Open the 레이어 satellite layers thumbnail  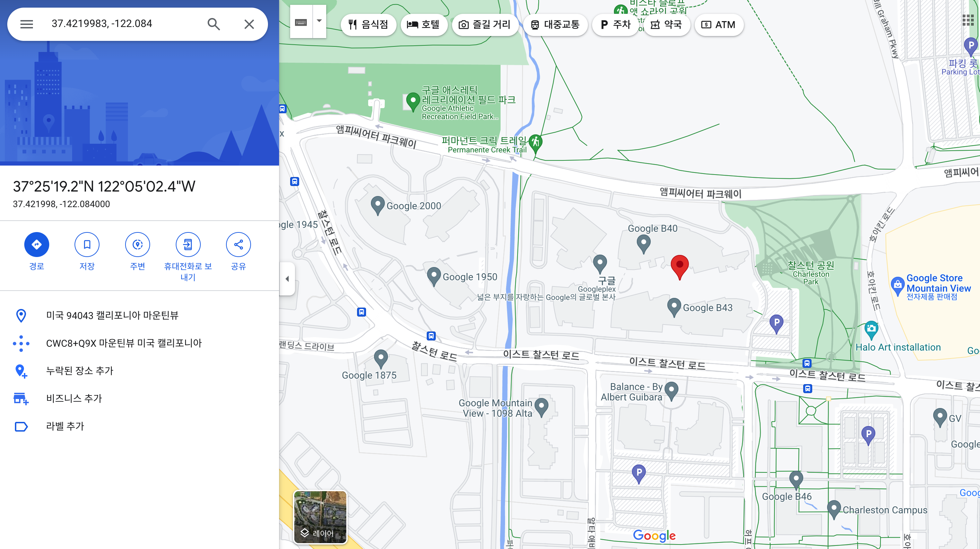[x=320, y=517]
